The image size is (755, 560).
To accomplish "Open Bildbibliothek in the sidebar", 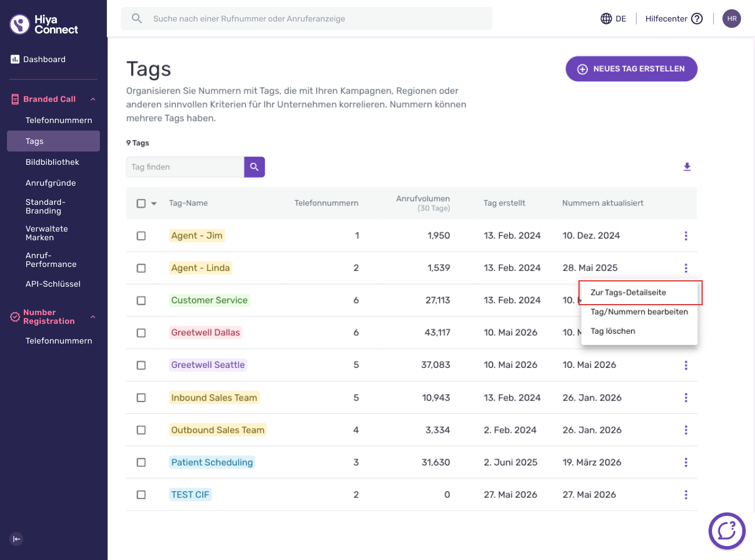I will click(53, 162).
